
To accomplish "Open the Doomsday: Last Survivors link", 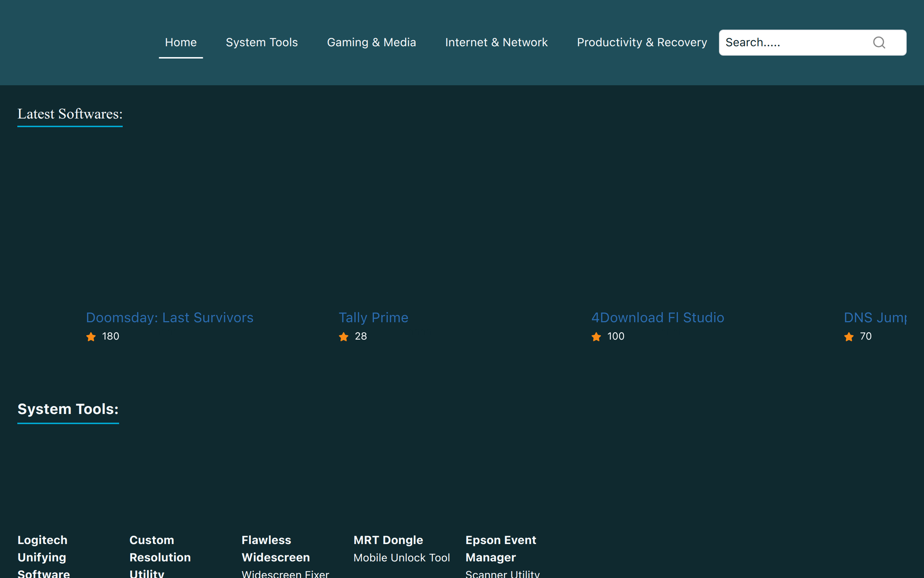I will click(170, 317).
